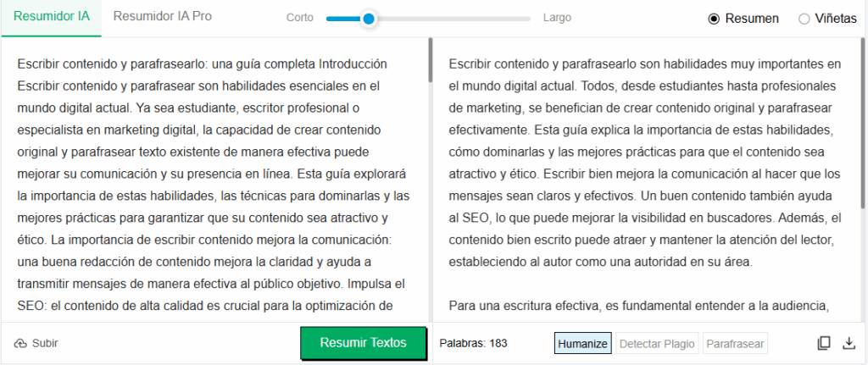Select the Resumen output mode
Screen dimensions: 868x365
point(714,19)
